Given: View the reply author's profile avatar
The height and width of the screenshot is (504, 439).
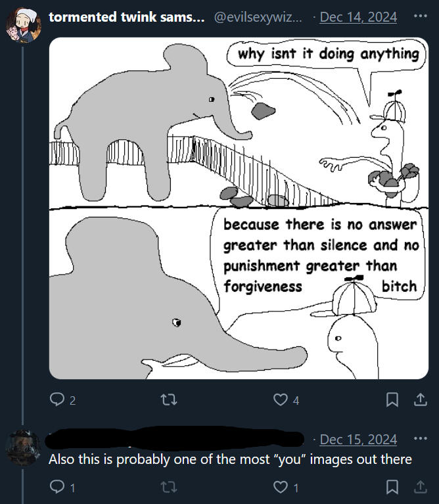Looking at the screenshot, I should [23, 447].
